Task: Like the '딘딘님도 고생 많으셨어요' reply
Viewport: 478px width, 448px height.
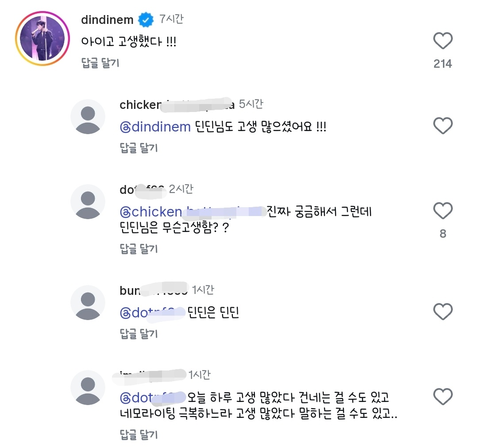Action: (442, 126)
